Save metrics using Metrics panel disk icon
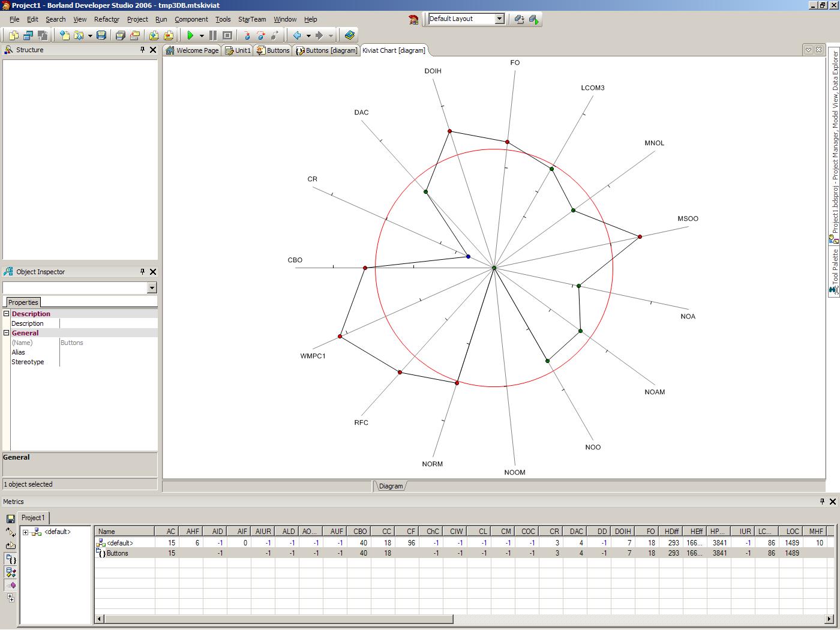This screenshot has width=840, height=630. pyautogui.click(x=11, y=518)
